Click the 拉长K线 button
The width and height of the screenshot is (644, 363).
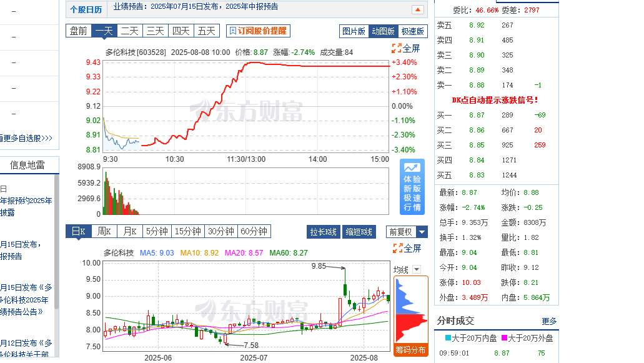(x=323, y=232)
